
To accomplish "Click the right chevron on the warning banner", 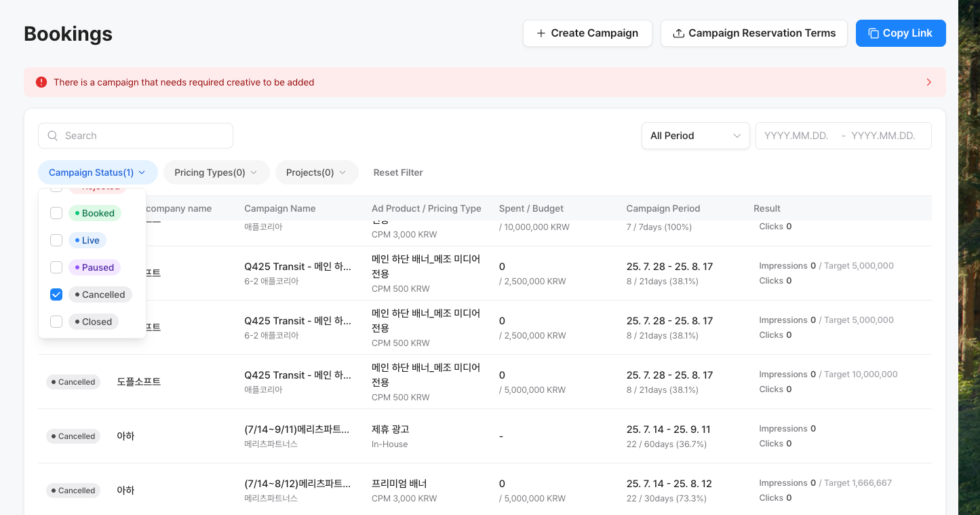I will tap(928, 82).
